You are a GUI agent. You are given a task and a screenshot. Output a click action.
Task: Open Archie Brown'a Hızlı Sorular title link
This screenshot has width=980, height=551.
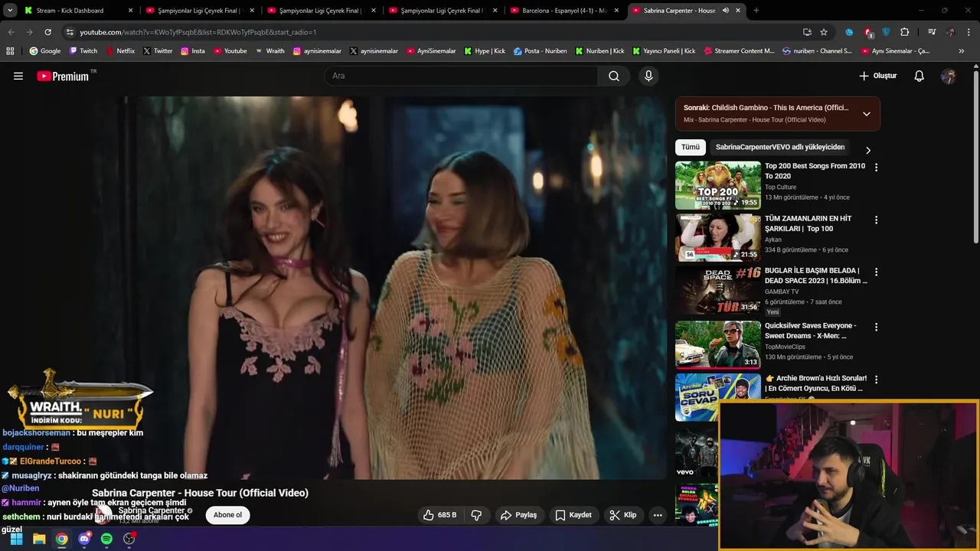(815, 383)
